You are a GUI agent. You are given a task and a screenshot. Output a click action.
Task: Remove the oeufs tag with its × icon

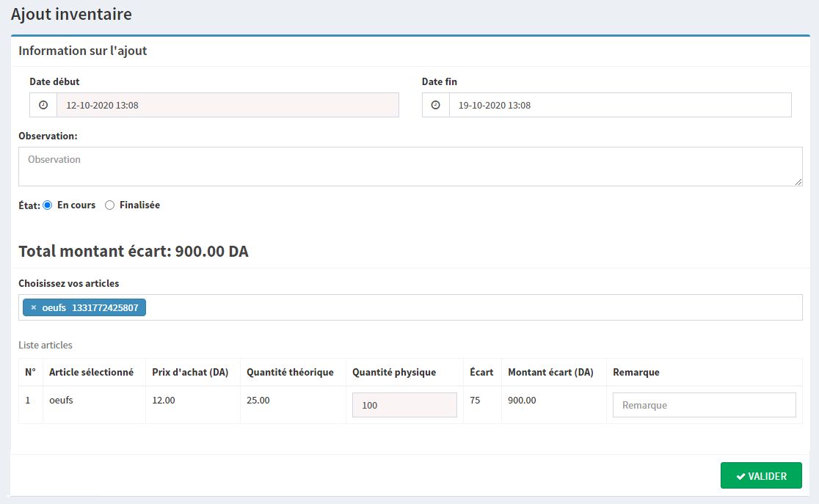pyautogui.click(x=33, y=307)
